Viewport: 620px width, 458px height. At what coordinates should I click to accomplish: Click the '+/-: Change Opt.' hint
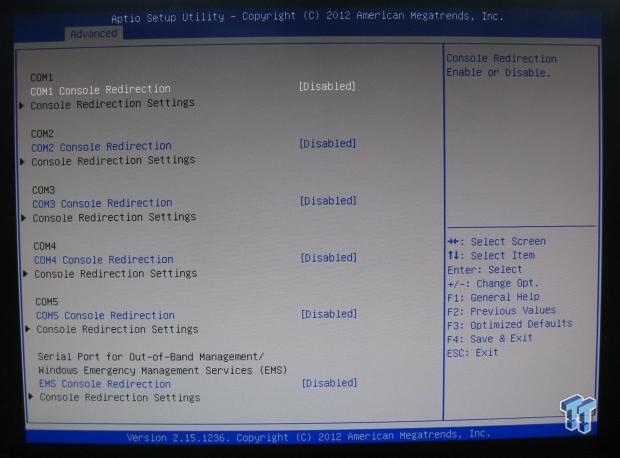click(x=493, y=284)
